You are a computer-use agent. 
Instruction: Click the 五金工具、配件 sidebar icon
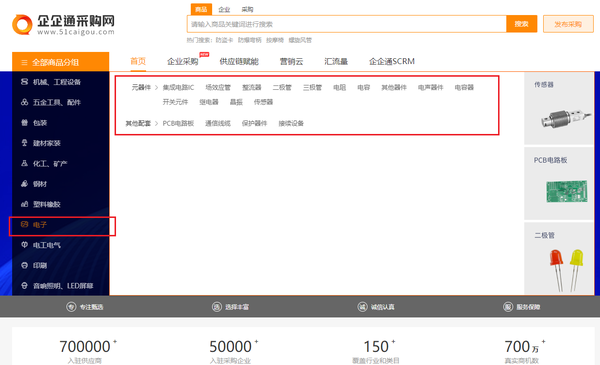pos(24,102)
